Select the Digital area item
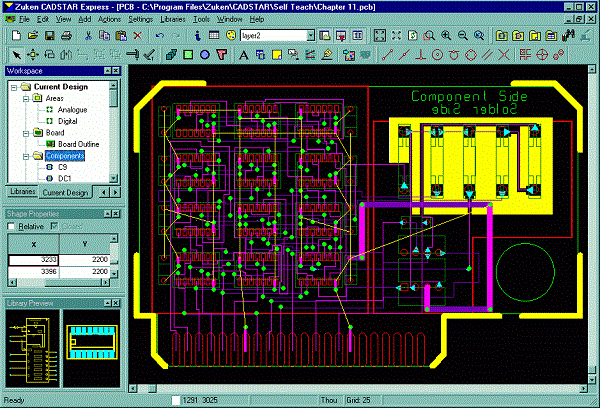This screenshot has height=408, width=600. (x=67, y=121)
